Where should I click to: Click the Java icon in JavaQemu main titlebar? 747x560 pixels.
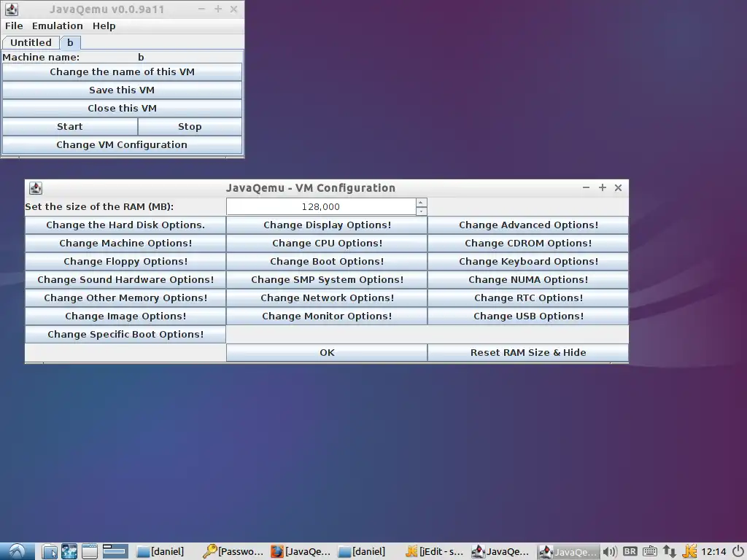pos(12,9)
